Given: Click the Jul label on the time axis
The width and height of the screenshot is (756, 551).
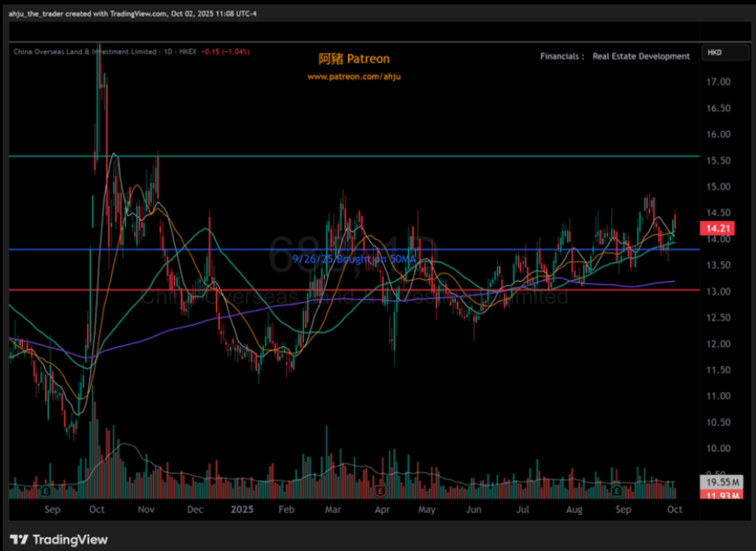Looking at the screenshot, I should coord(523,509).
